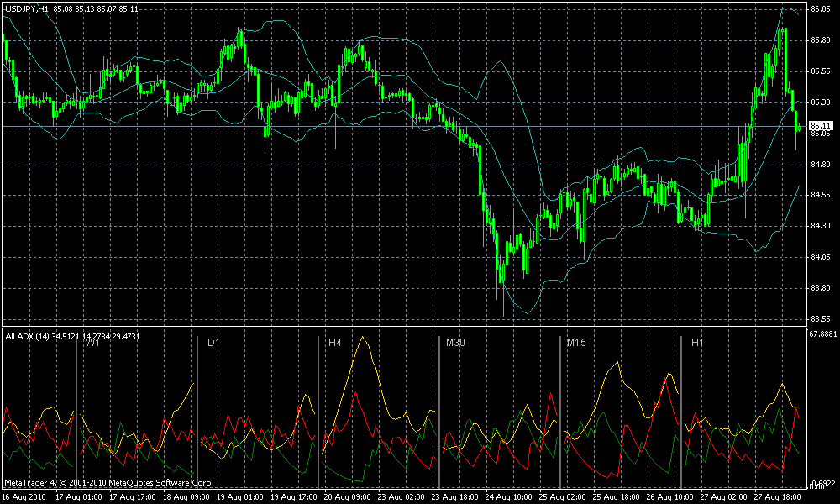Select the 84.05 price level label
840x504 pixels.
821,257
